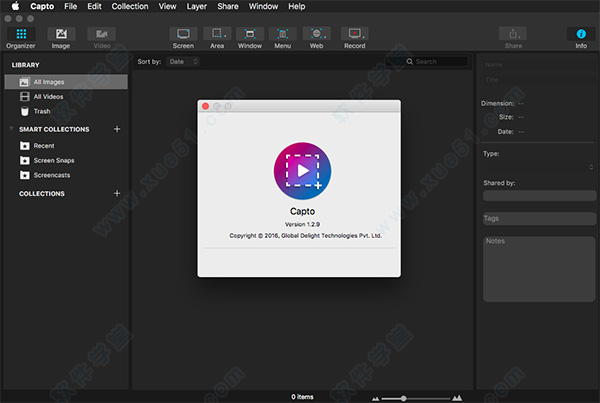Toggle the Info panel
The width and height of the screenshot is (600, 403).
[x=581, y=38]
